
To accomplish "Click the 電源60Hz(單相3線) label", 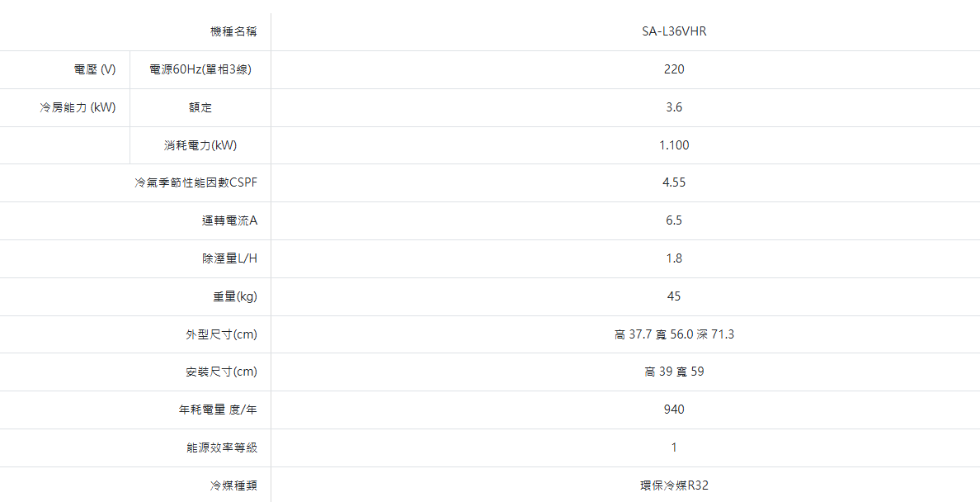I will (x=200, y=70).
